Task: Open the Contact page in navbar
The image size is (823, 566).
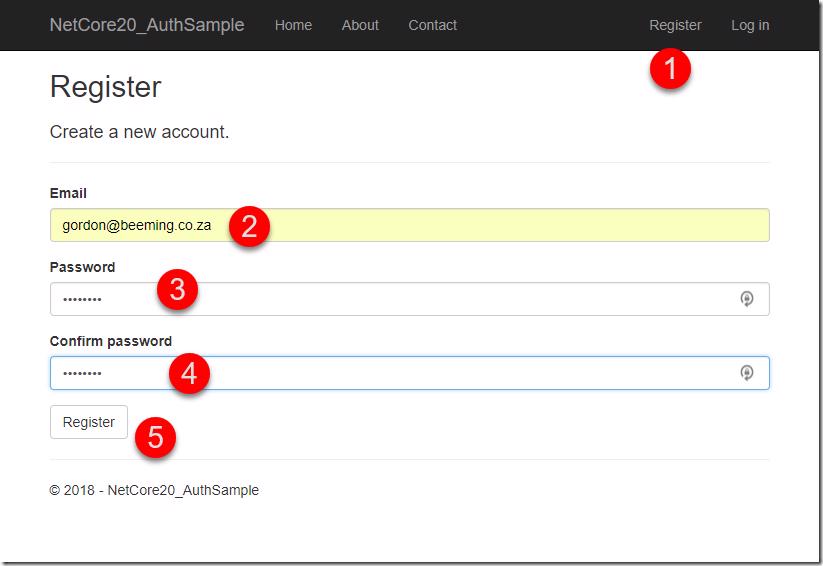Action: coord(432,25)
